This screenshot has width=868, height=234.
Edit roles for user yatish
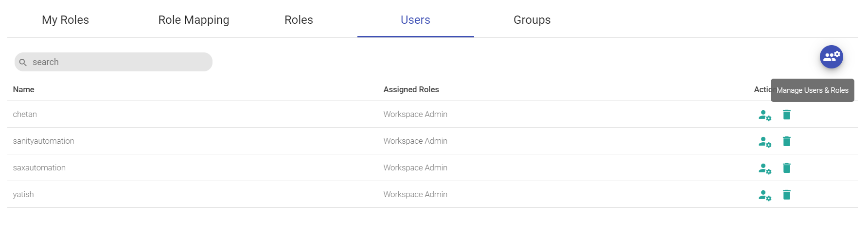pos(765,195)
